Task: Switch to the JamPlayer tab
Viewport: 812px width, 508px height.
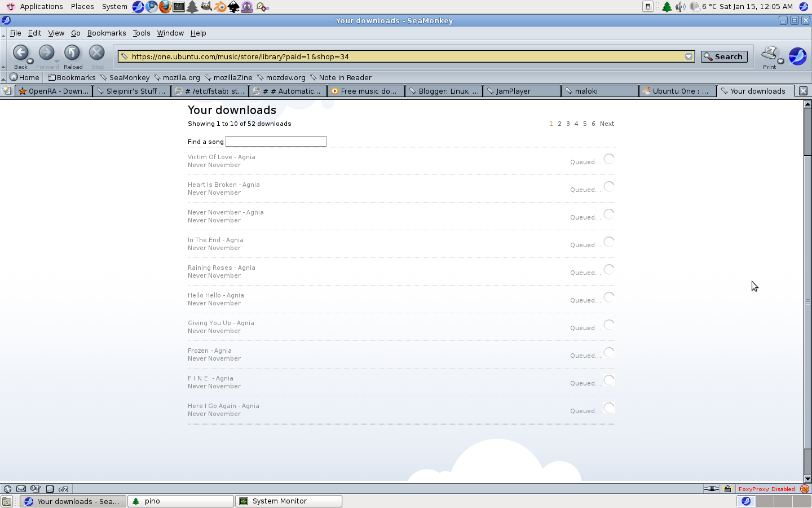Action: click(x=522, y=91)
